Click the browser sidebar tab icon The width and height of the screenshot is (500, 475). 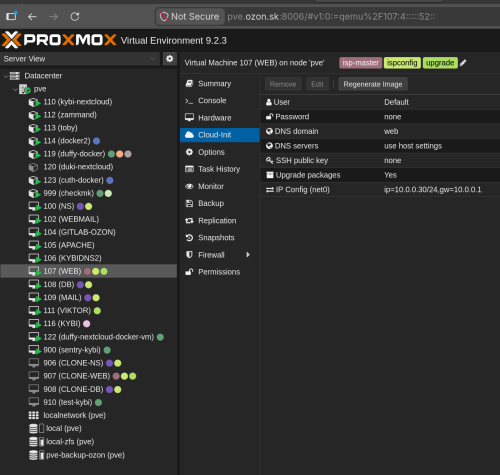(11, 16)
